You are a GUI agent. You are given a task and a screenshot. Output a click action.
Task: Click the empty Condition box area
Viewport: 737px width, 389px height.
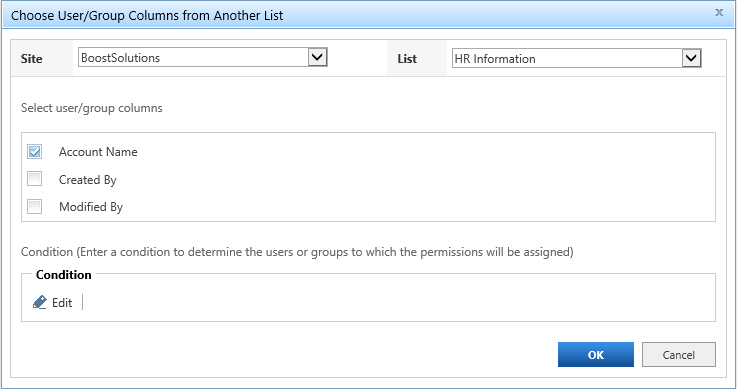pos(400,303)
